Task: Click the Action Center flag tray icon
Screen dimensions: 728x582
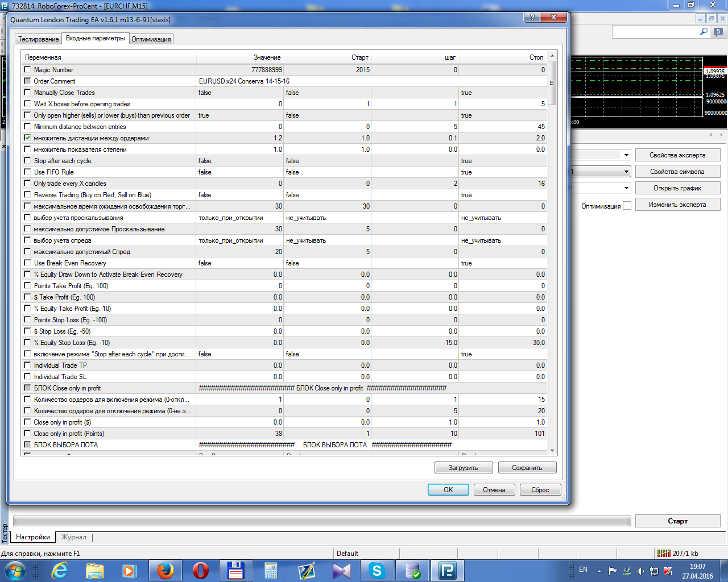Action: (613, 571)
